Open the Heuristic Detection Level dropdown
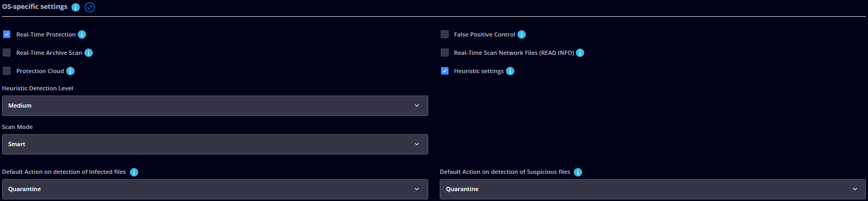 point(215,105)
